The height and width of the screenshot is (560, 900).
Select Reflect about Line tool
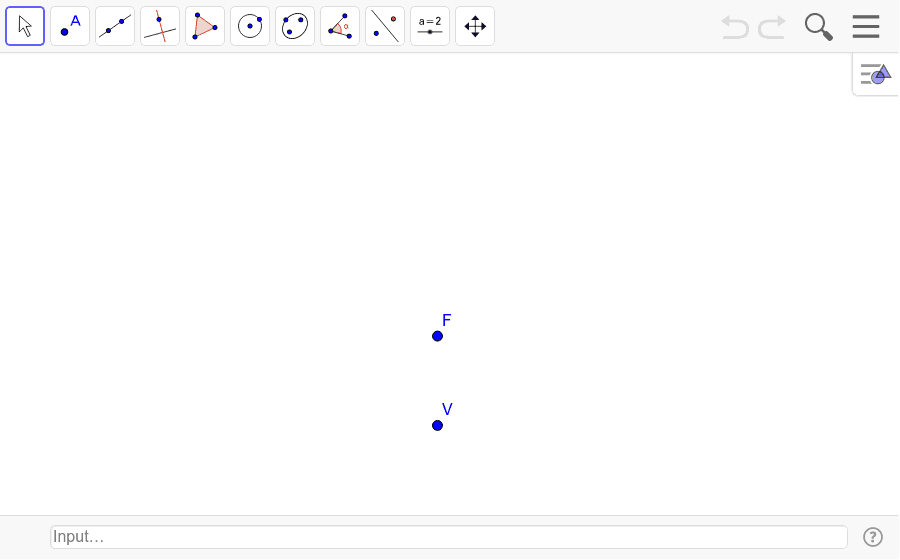(385, 26)
